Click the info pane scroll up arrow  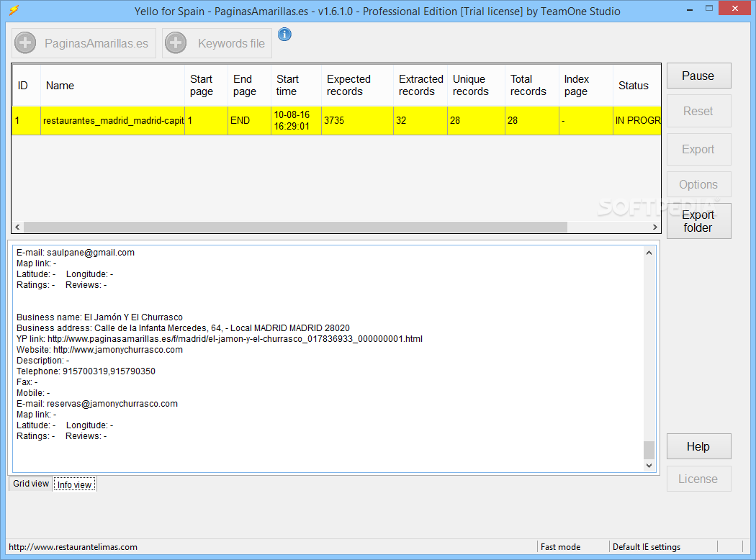tap(649, 253)
